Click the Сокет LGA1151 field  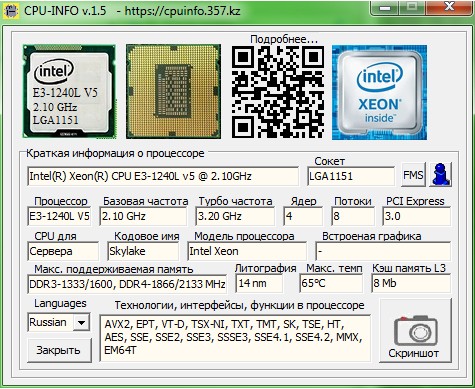click(351, 176)
